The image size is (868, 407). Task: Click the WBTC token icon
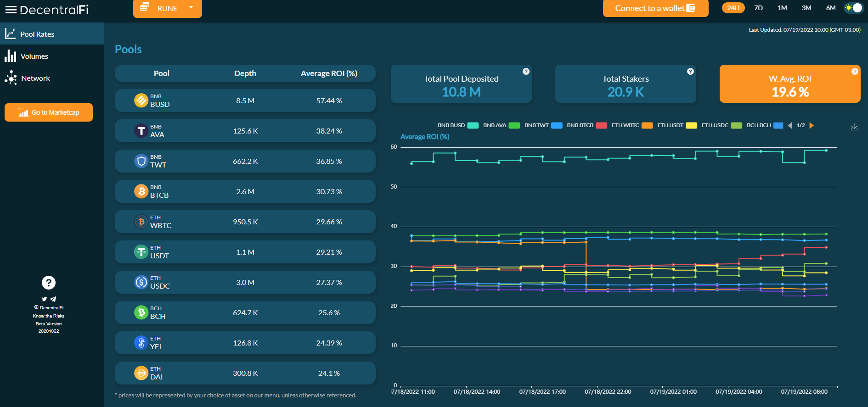(x=141, y=222)
